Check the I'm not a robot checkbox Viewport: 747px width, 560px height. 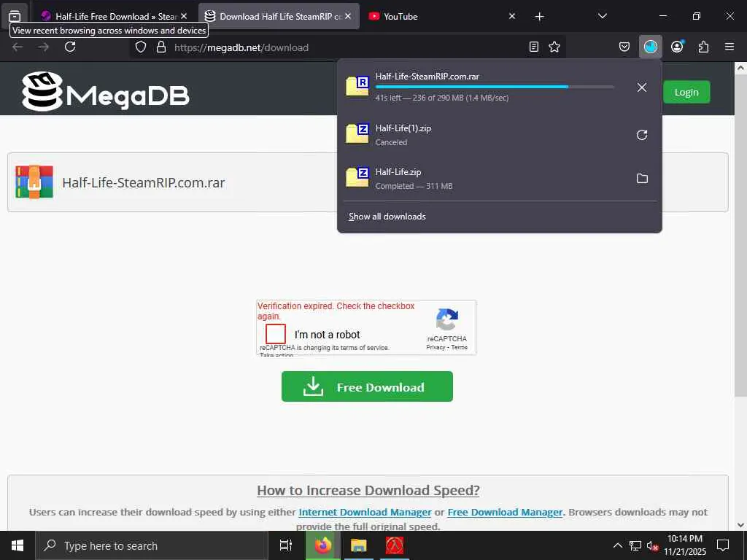click(x=275, y=334)
